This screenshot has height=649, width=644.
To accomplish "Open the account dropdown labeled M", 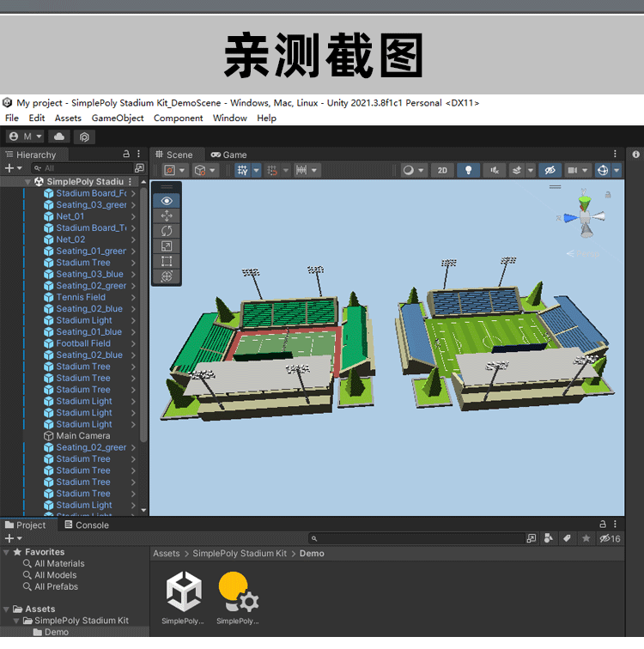I will [24, 136].
